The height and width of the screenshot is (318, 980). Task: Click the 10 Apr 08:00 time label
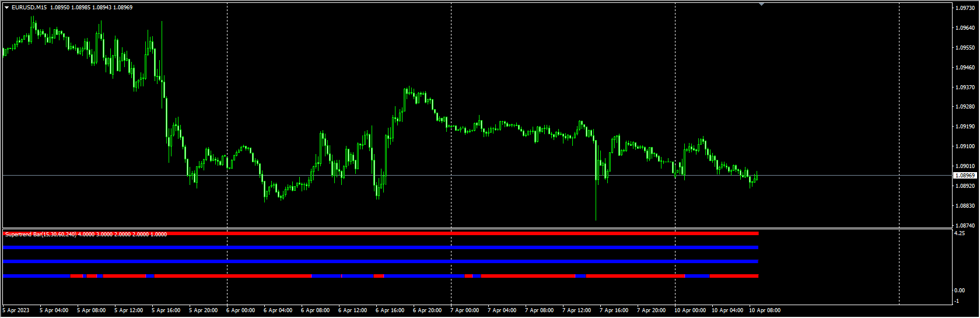point(764,310)
